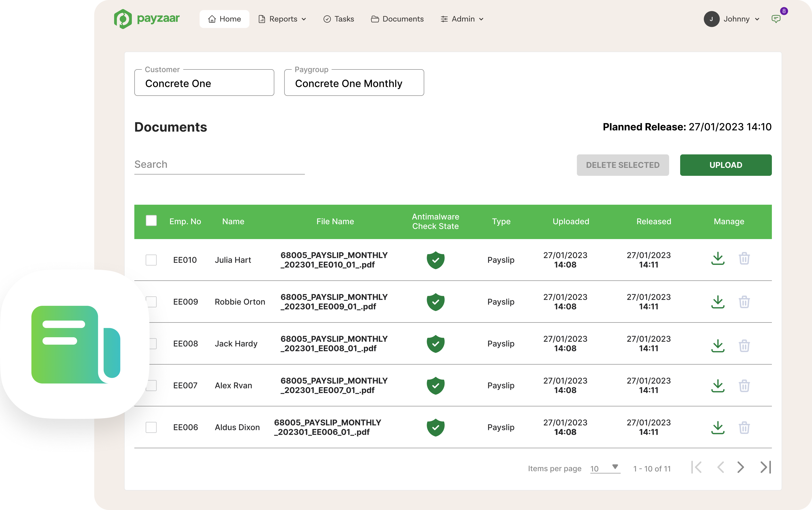Expand the Johnny user menu
Screen dimensions: 812x510
(x=741, y=19)
